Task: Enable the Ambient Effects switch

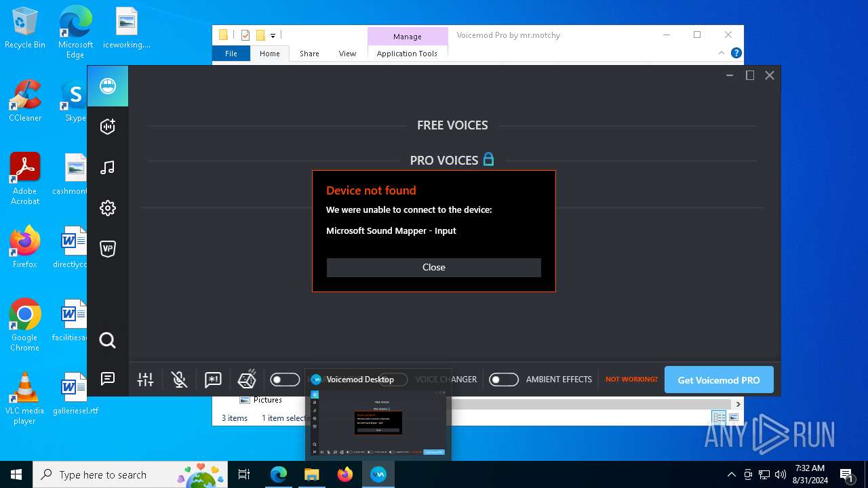Action: [x=504, y=380]
